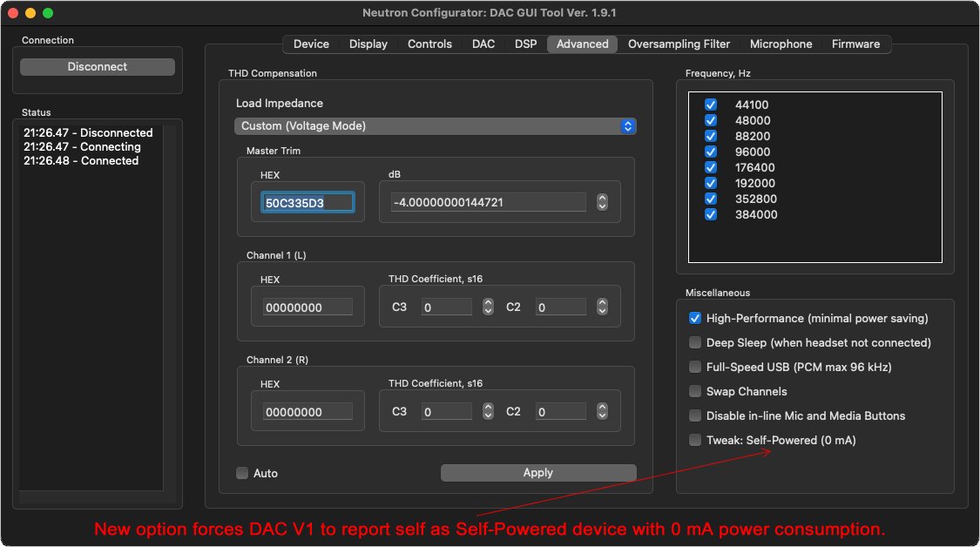Click the Channel 1 (L) C2 field
Image resolution: width=980 pixels, height=547 pixels.
pyautogui.click(x=561, y=307)
